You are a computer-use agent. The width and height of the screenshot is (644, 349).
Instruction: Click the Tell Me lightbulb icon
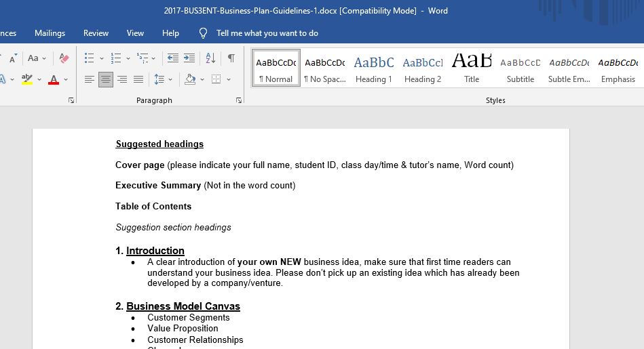click(203, 33)
